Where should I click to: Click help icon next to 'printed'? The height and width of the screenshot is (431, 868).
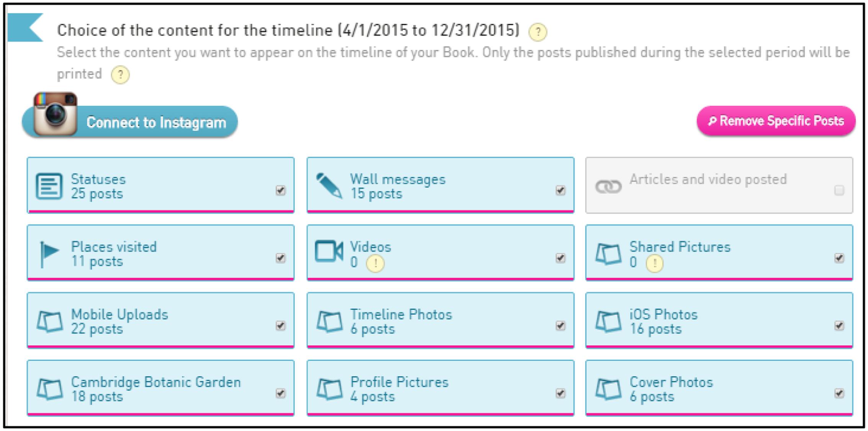[120, 74]
